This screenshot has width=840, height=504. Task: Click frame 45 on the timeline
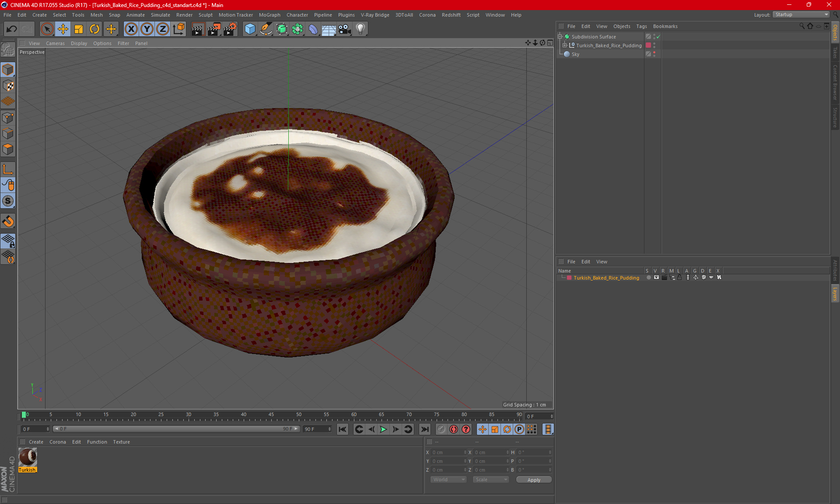271,415
